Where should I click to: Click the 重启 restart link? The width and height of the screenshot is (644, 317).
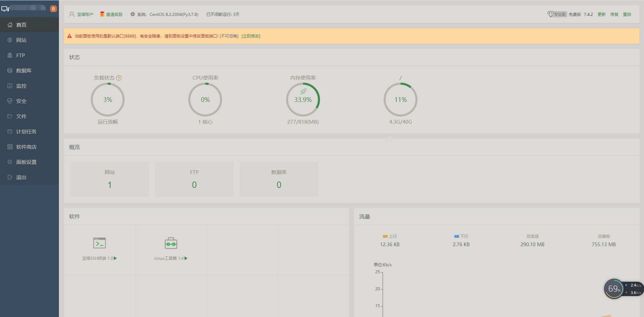point(627,15)
